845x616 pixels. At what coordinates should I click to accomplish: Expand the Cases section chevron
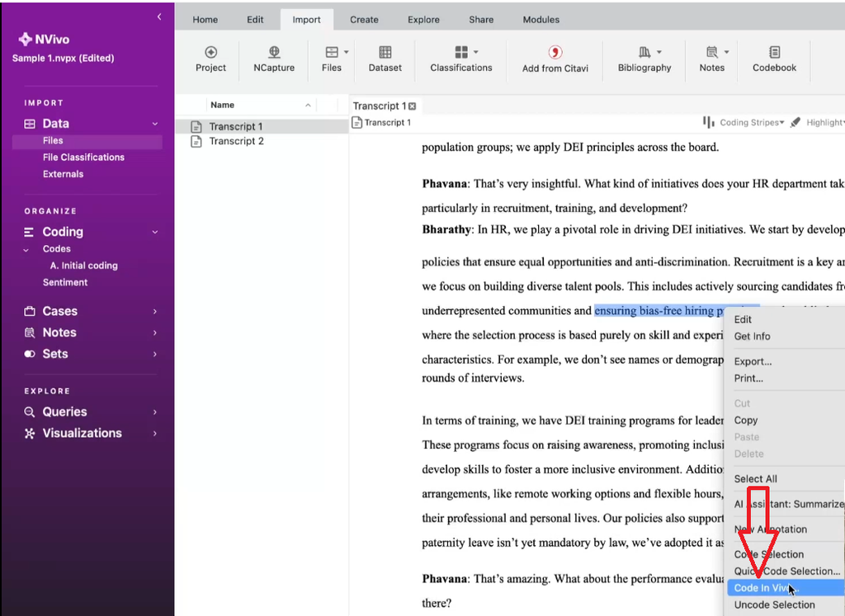(x=155, y=311)
